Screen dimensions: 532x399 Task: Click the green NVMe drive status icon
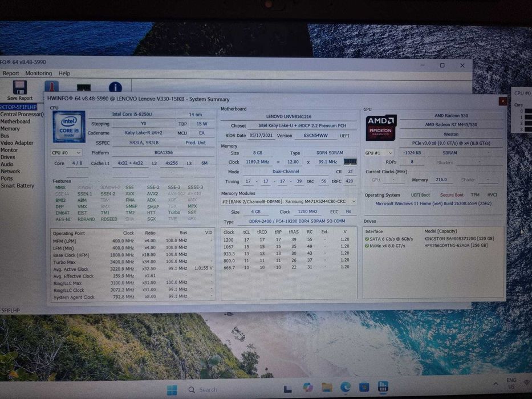click(x=367, y=246)
